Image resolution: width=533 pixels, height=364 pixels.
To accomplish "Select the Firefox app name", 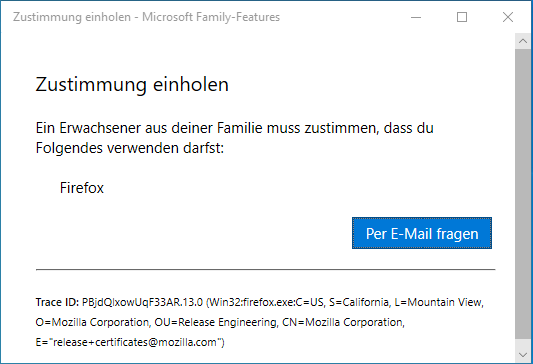I will (x=82, y=188).
